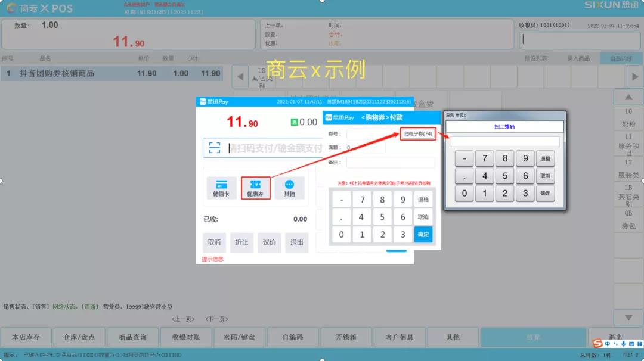Select the 储值卡 stored-value card payment icon

tap(221, 188)
